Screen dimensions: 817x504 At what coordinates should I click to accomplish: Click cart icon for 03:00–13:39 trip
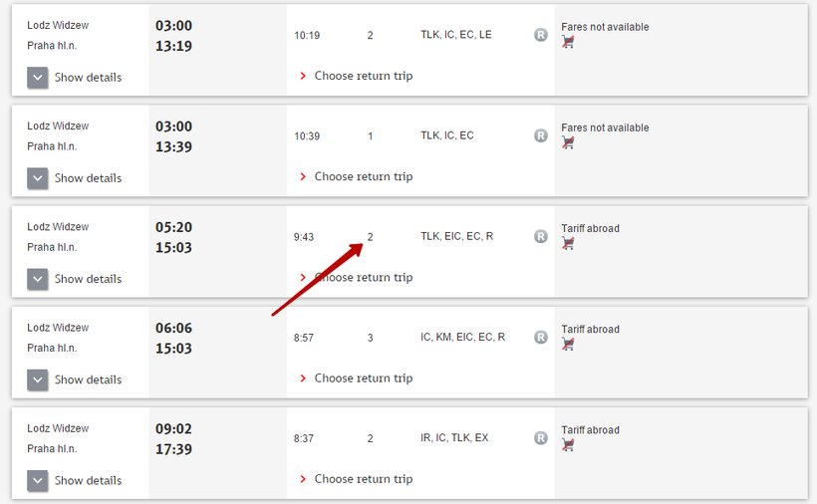568,142
